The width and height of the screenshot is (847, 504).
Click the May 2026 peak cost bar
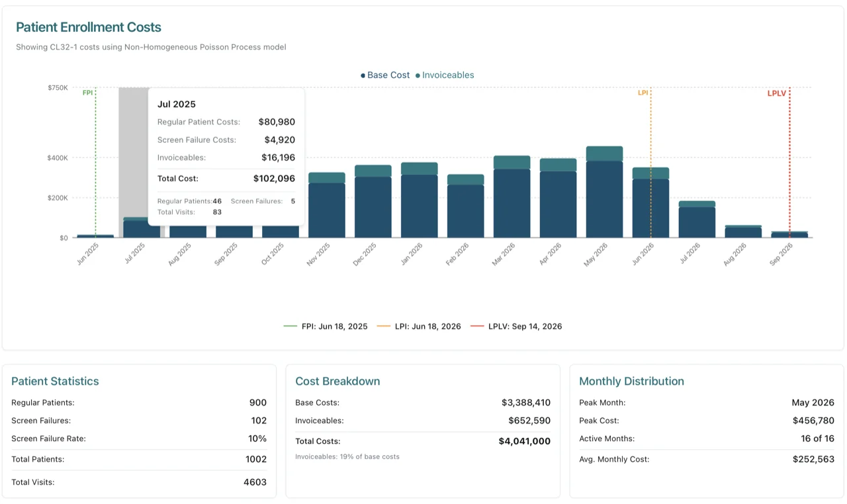(x=603, y=192)
